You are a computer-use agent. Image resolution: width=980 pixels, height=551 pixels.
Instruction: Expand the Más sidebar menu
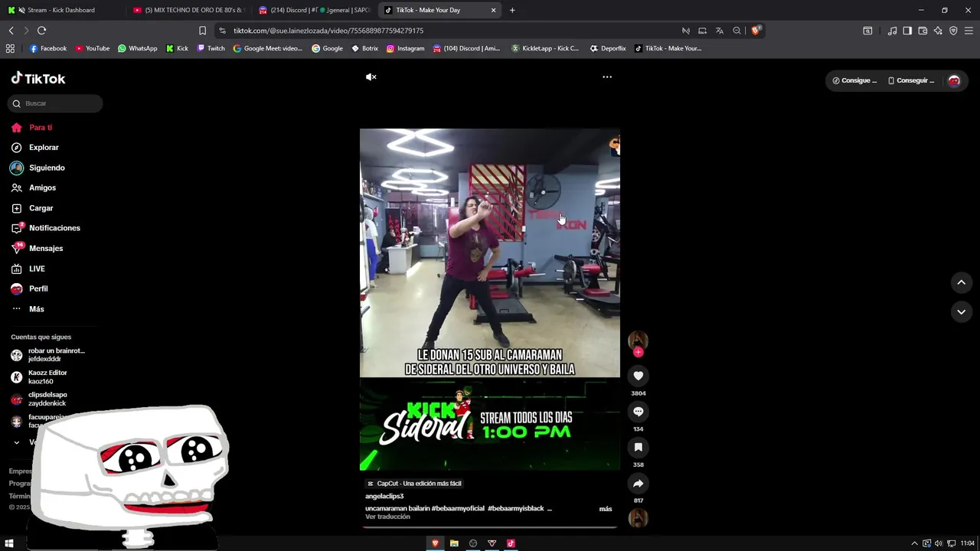[x=28, y=309]
